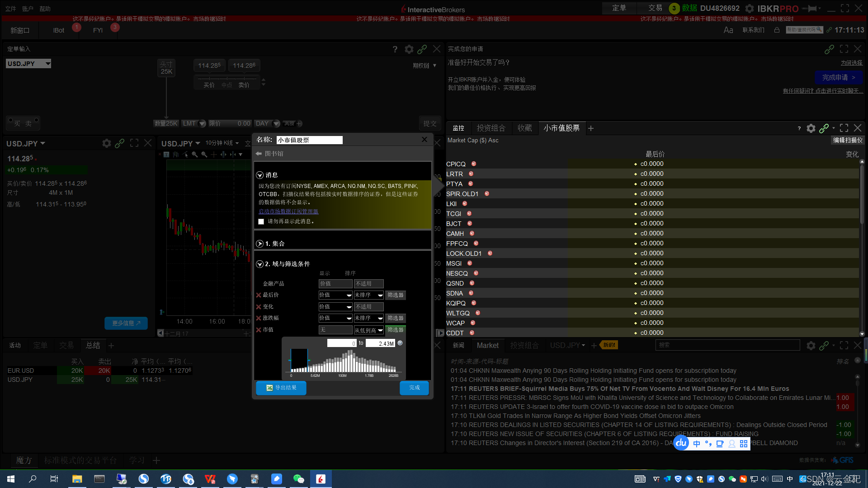Click the help icon beside 2.43M range
Viewport: 868px width, 488px height.
[400, 343]
